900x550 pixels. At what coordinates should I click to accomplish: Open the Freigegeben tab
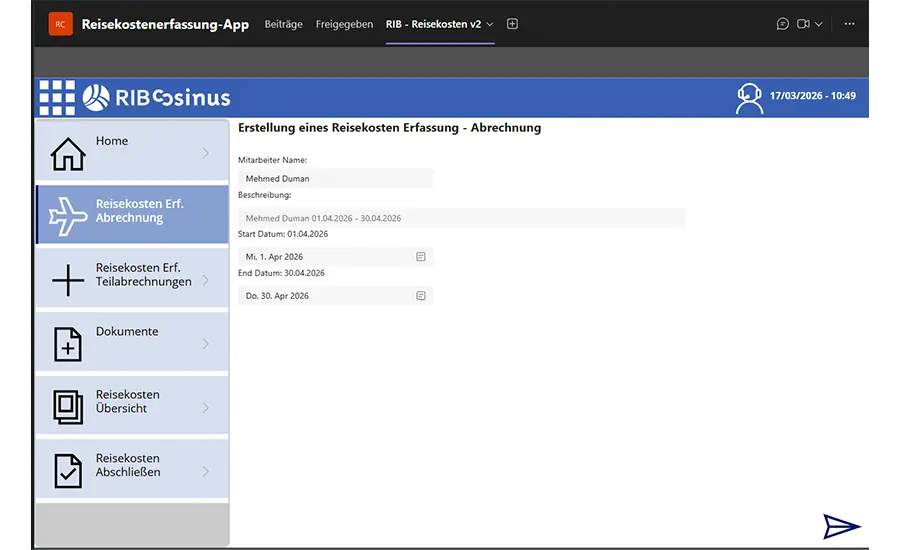(344, 24)
